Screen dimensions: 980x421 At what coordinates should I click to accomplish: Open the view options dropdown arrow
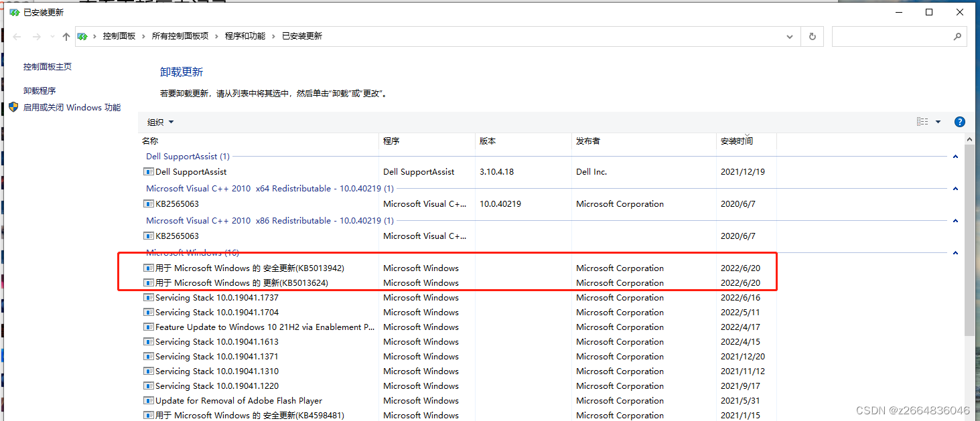point(938,122)
